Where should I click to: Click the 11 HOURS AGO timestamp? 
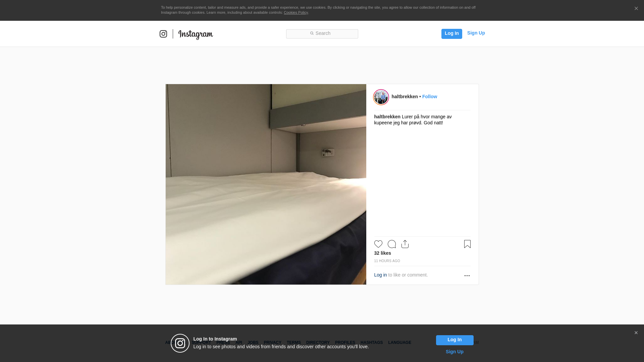pos(387,261)
